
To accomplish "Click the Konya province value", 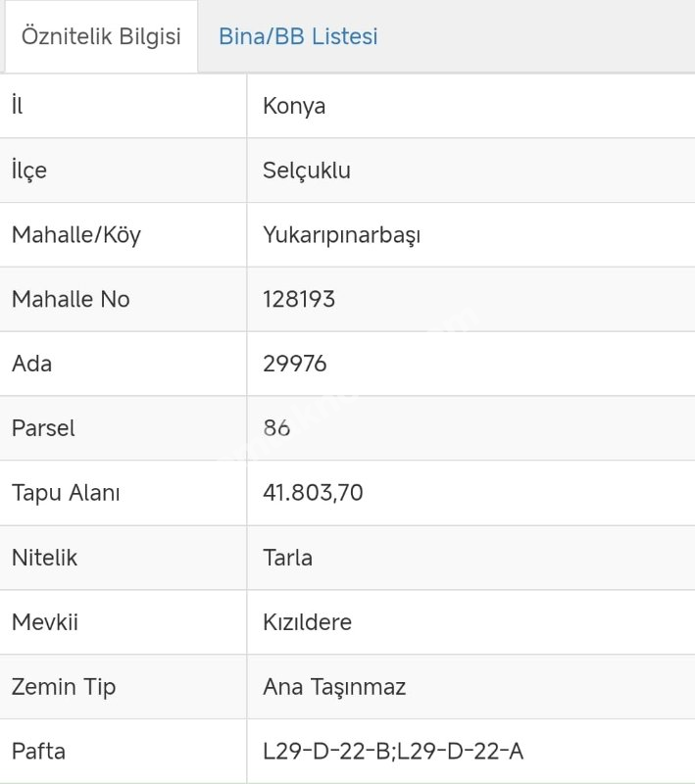I will coord(294,106).
